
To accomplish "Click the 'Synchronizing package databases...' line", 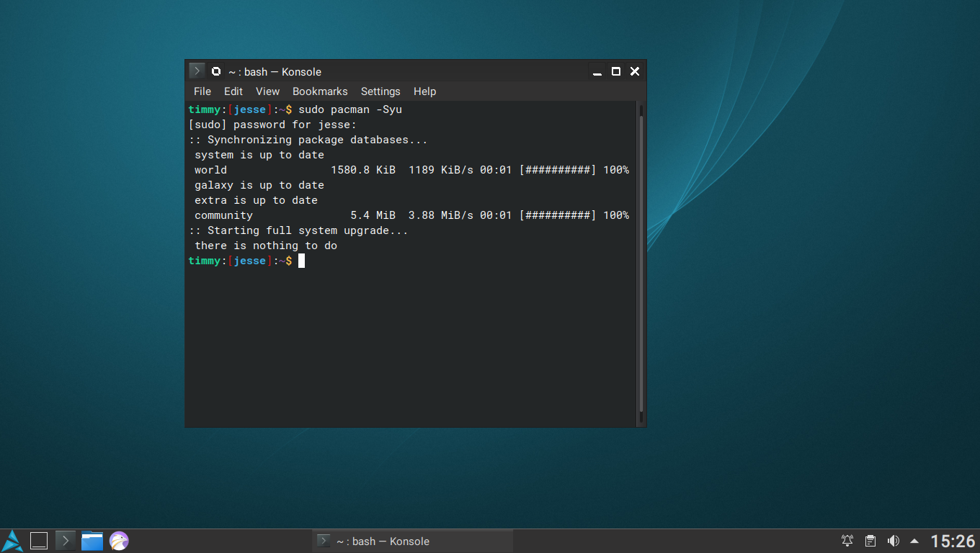I will pyautogui.click(x=318, y=140).
